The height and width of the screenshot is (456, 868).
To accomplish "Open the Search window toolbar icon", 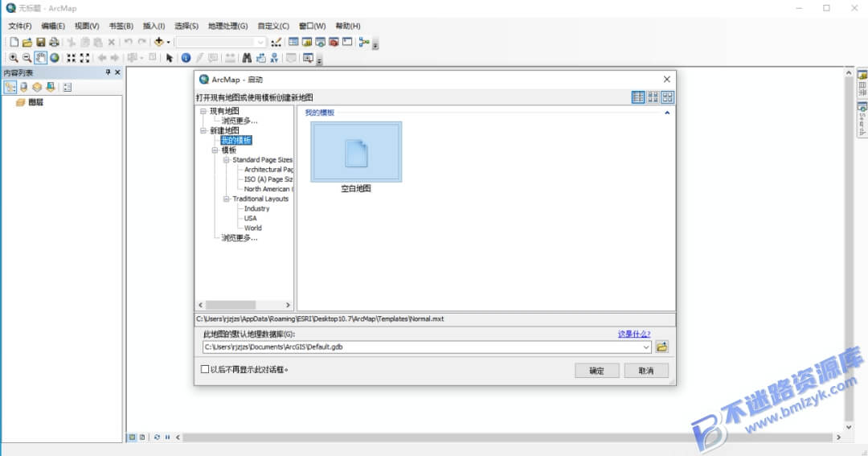I will [x=320, y=42].
